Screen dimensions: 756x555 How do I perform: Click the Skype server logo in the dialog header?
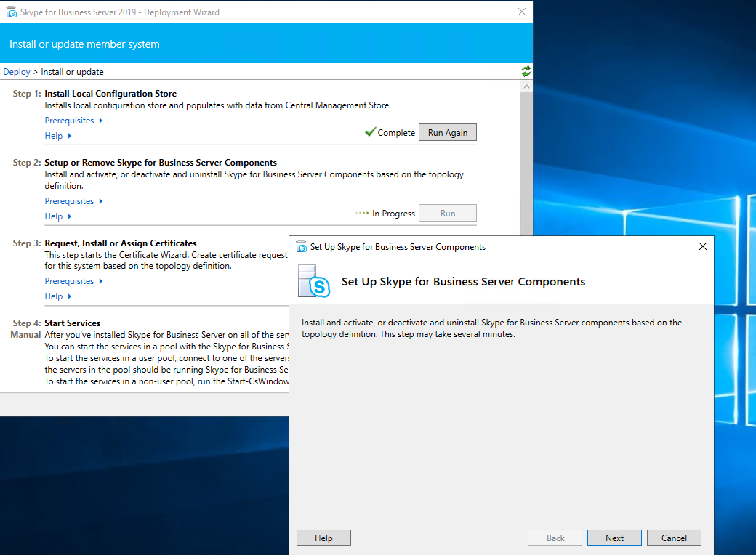314,281
